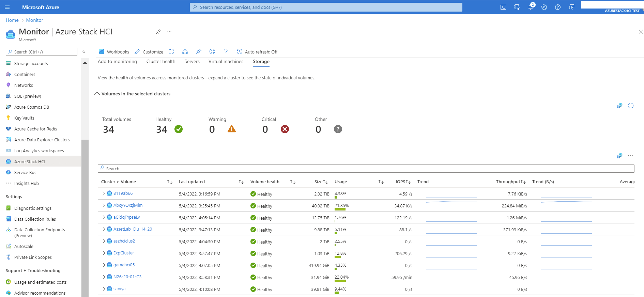Open the Directories and subscriptions filter icon
The height and width of the screenshot is (297, 644).
click(x=517, y=7)
